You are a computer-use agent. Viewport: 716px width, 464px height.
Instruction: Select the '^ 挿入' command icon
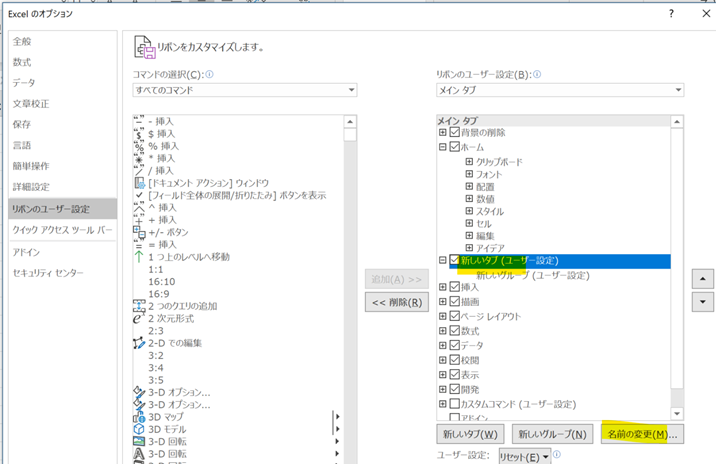pyautogui.click(x=139, y=207)
